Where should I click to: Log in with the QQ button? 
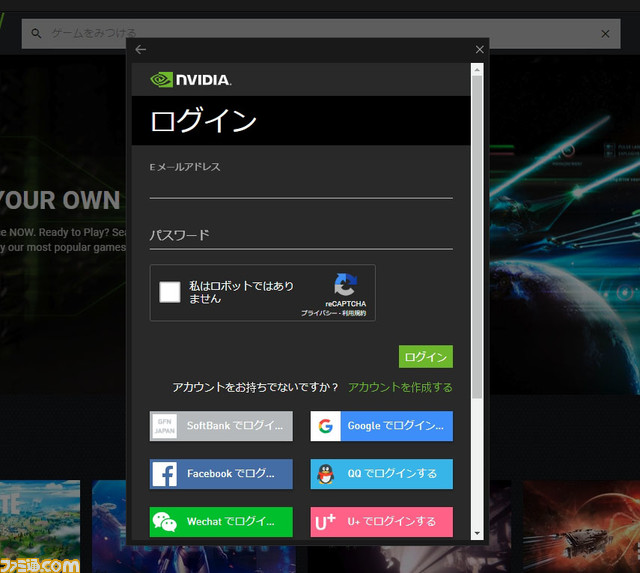pyautogui.click(x=382, y=474)
